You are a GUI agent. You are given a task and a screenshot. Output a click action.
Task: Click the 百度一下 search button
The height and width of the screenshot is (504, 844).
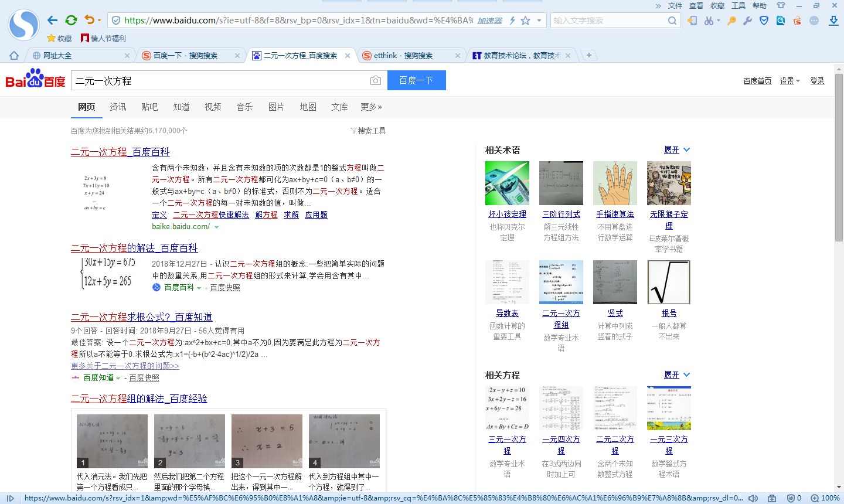point(417,80)
